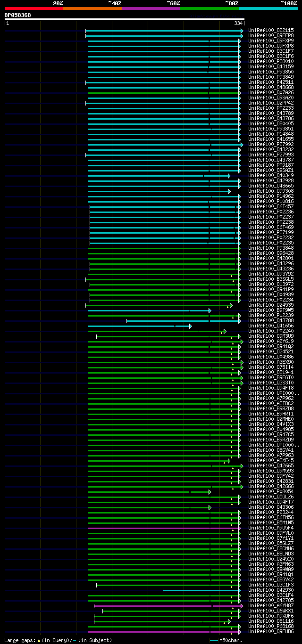Select hit label UniRef100_Q42665
Viewport: 302px width, 644px height.
coord(271,465)
